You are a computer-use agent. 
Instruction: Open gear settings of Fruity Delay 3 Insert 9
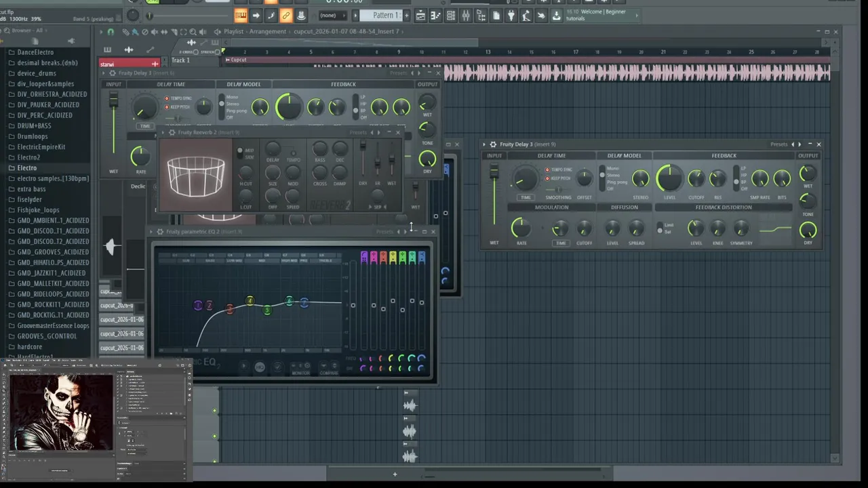[x=493, y=144]
